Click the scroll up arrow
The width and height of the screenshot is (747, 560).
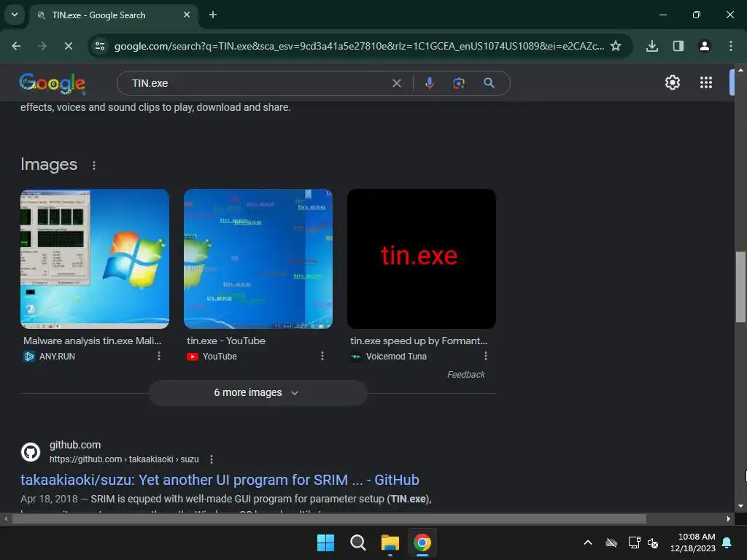pyautogui.click(x=740, y=70)
